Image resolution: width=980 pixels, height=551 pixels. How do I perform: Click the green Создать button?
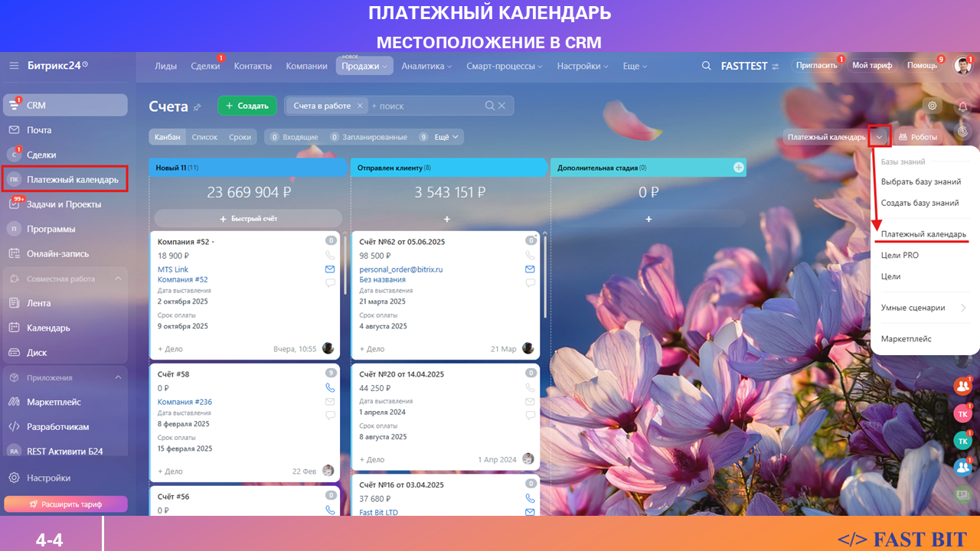tap(247, 106)
